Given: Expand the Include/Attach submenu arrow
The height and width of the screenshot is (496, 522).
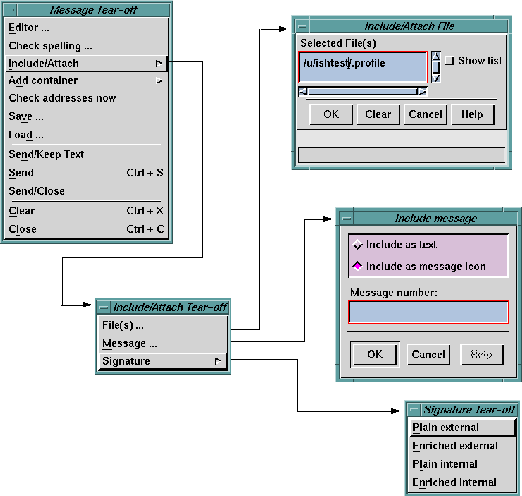Looking at the screenshot, I should [159, 63].
